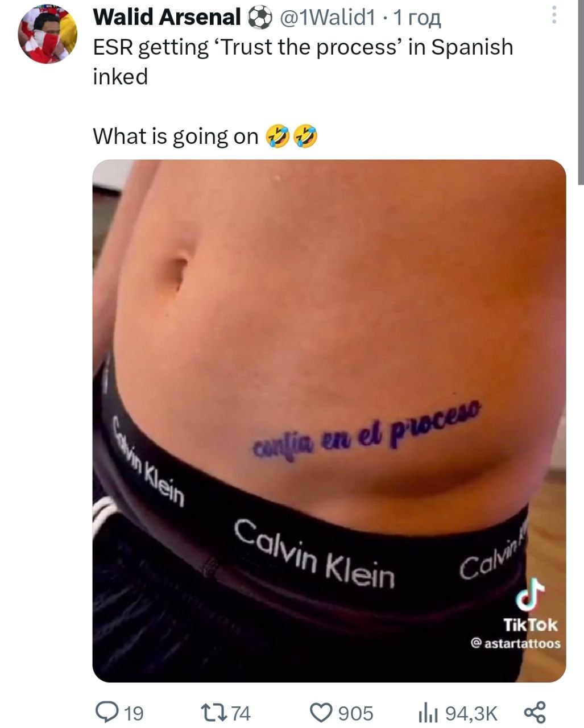This screenshot has height=728, width=584.
Task: Like the tweet with the heart icon
Action: tap(321, 712)
